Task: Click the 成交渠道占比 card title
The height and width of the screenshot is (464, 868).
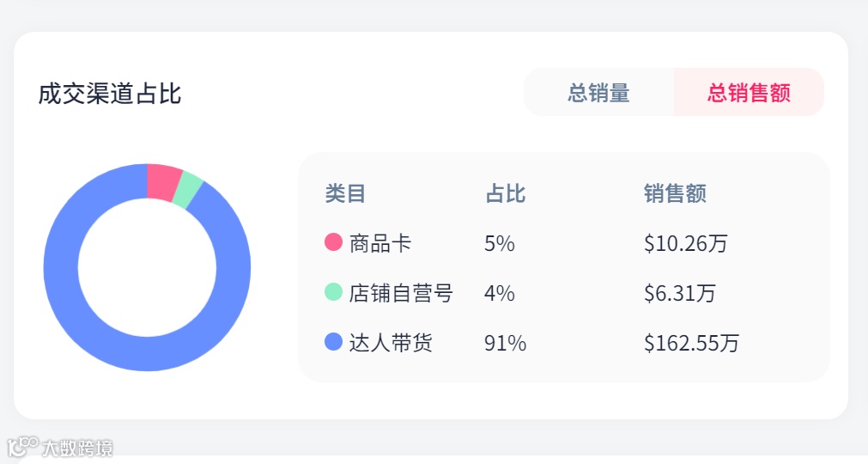Action: pos(110,93)
